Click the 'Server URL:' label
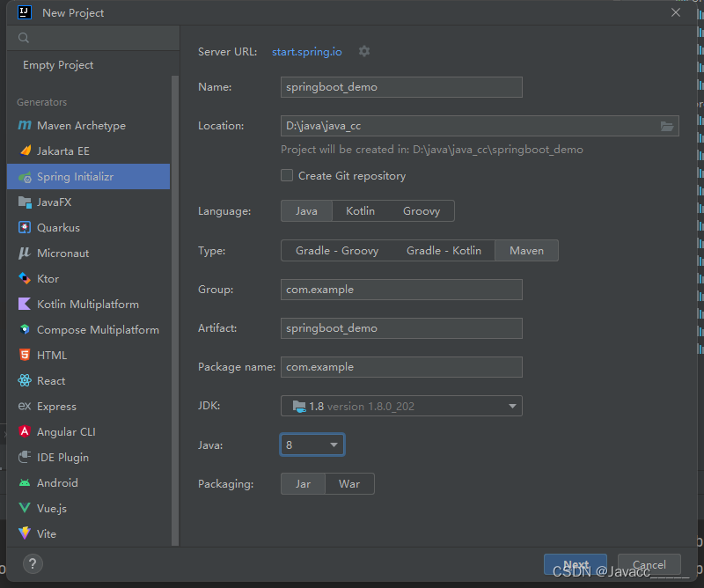Viewport: 704px width, 588px height. 228,52
